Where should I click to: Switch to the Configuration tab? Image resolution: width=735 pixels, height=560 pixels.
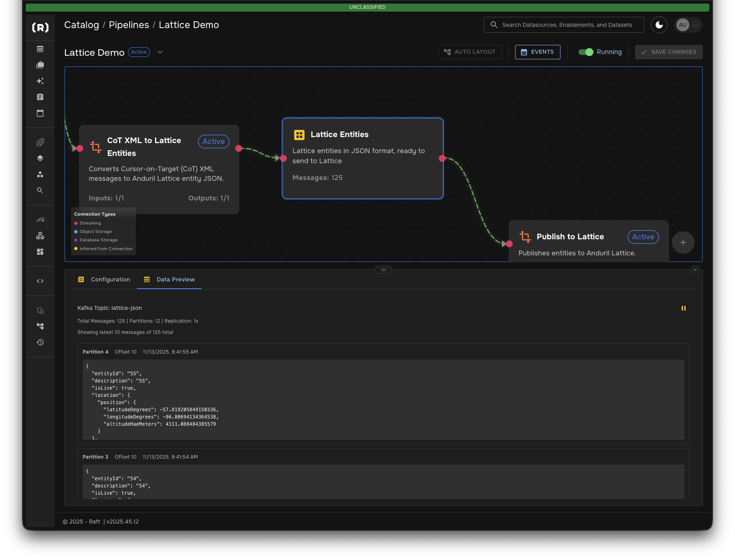click(x=104, y=279)
